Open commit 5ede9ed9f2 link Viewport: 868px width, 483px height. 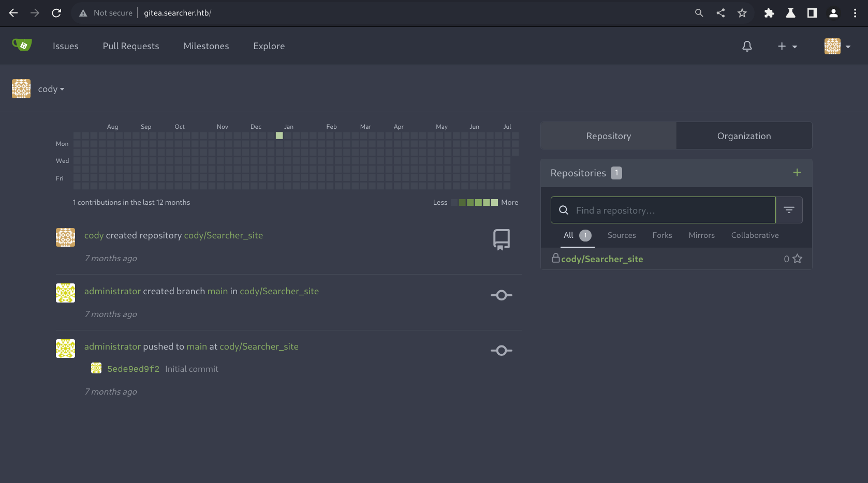click(133, 369)
